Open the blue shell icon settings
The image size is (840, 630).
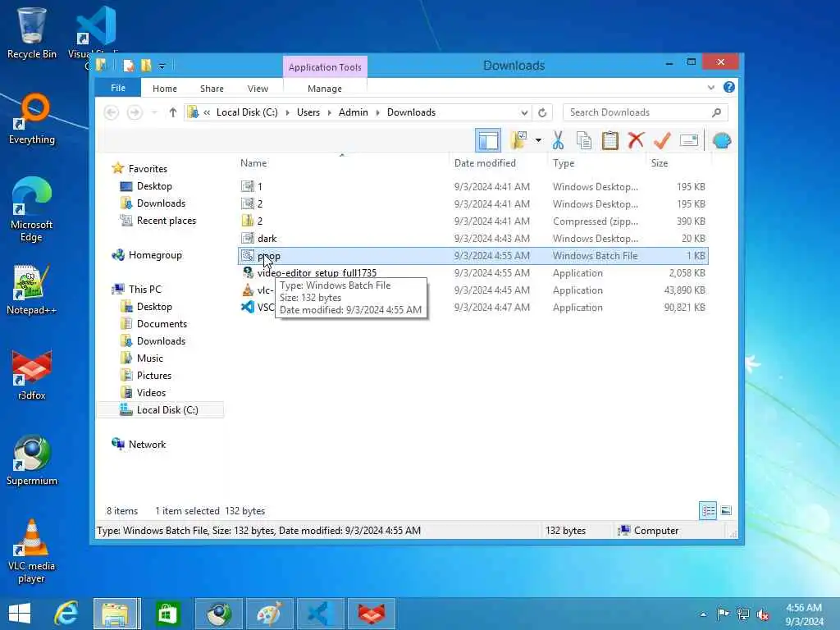[x=722, y=141]
